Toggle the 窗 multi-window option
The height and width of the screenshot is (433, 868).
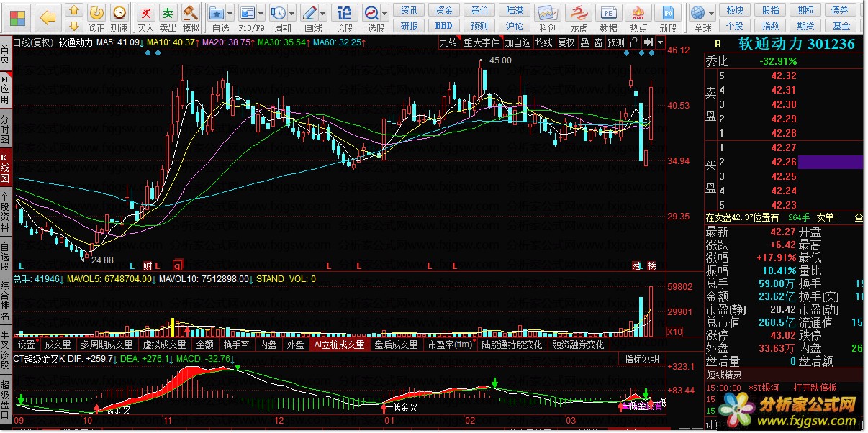[598, 42]
